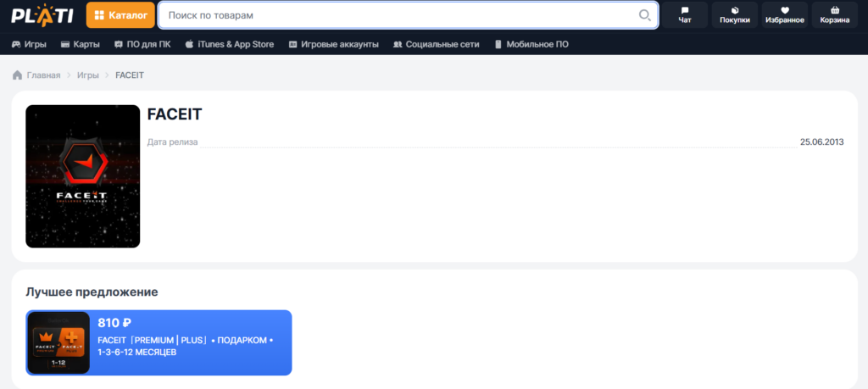Viewport: 868px width, 389px height.
Task: Click the Дата релиза label
Action: [x=172, y=142]
